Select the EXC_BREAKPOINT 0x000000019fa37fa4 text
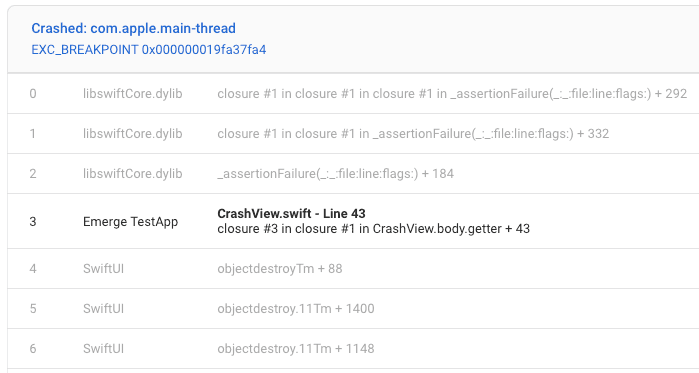 tap(148, 49)
